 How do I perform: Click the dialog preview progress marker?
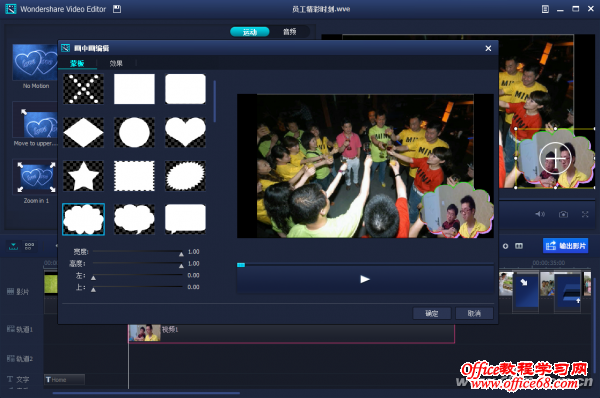pyautogui.click(x=241, y=265)
